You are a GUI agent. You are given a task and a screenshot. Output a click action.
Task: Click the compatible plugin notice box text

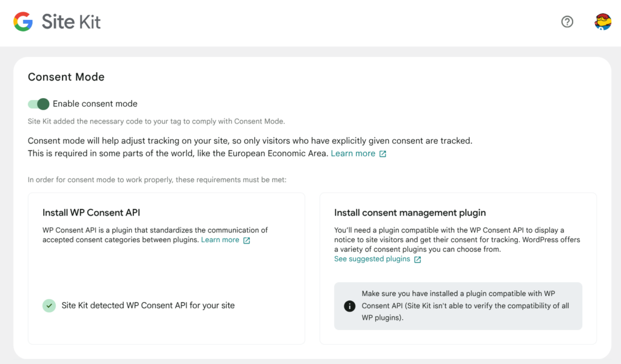tap(465, 305)
